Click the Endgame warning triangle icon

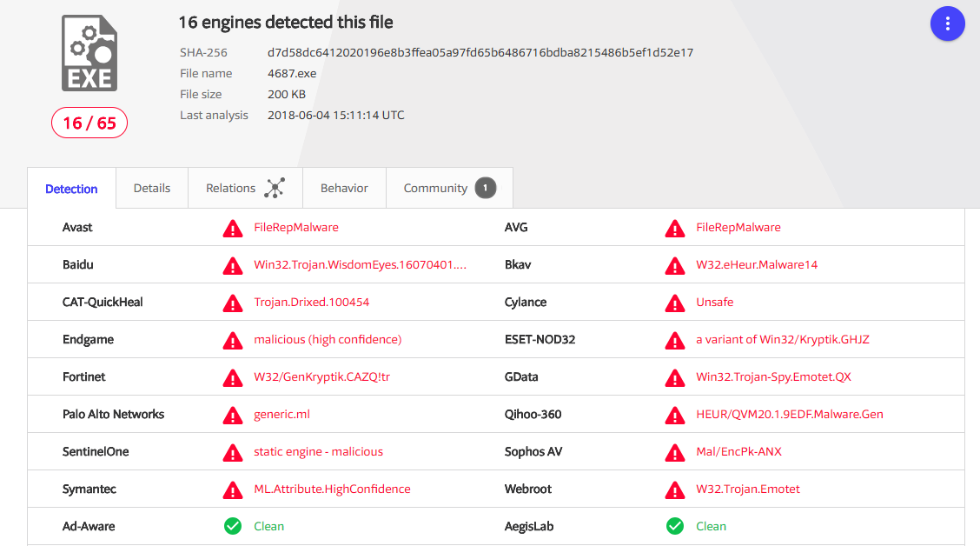tap(233, 341)
